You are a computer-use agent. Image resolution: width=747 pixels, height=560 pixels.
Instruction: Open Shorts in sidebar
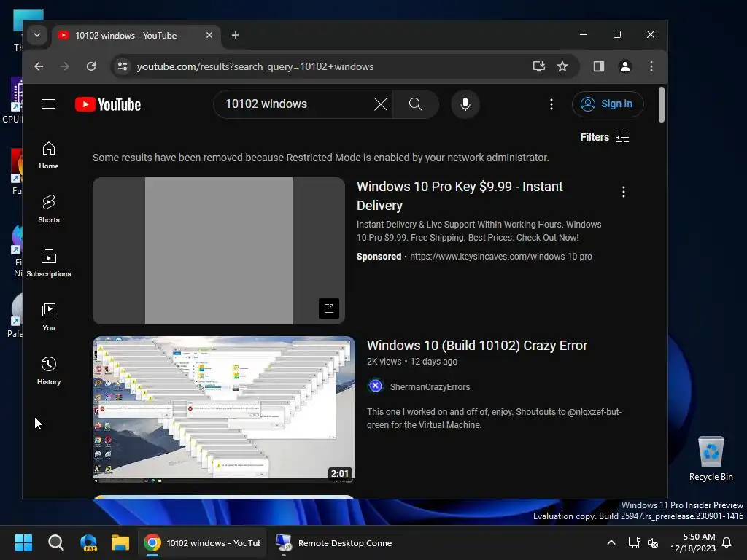tap(49, 209)
